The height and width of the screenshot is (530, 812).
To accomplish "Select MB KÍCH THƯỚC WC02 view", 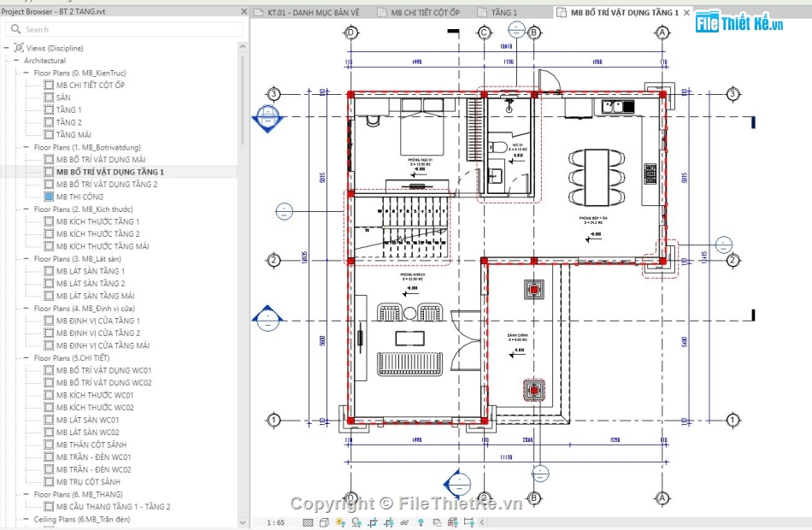I will (95, 408).
